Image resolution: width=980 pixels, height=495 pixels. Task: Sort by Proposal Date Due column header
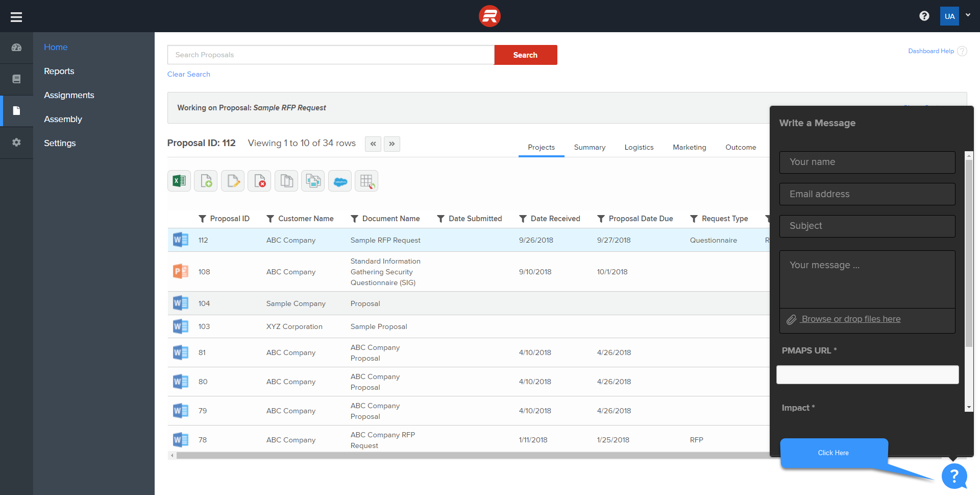(x=641, y=219)
